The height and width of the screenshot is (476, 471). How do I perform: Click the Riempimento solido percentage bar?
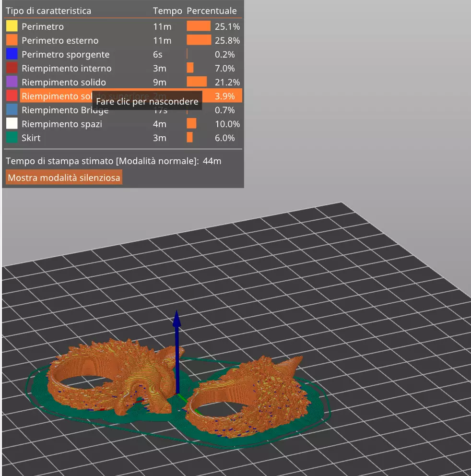(197, 82)
